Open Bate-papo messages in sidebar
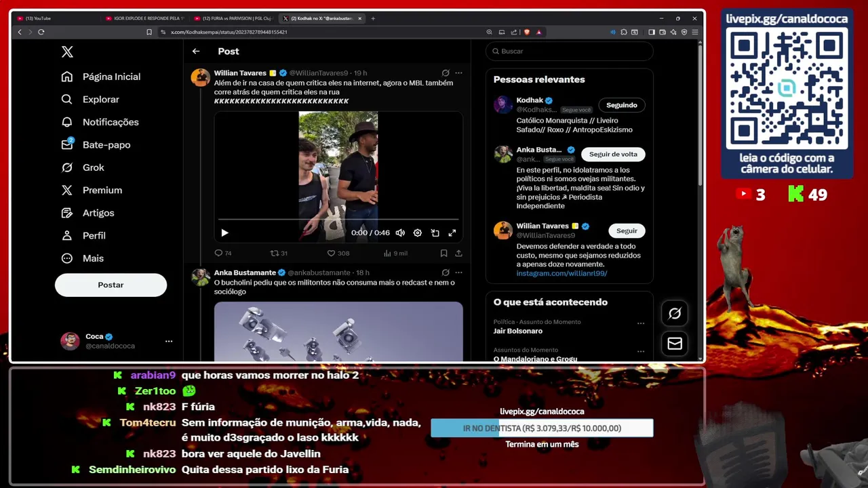 coord(96,144)
